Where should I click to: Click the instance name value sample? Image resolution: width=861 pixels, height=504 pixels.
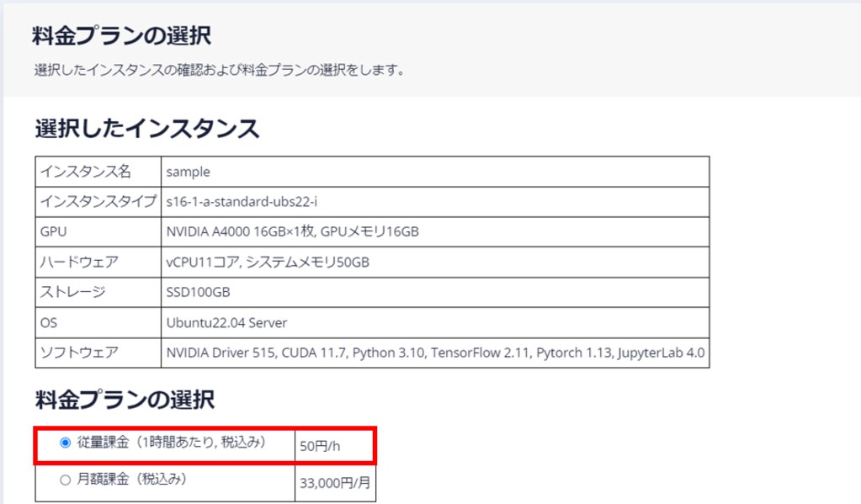coord(188,172)
